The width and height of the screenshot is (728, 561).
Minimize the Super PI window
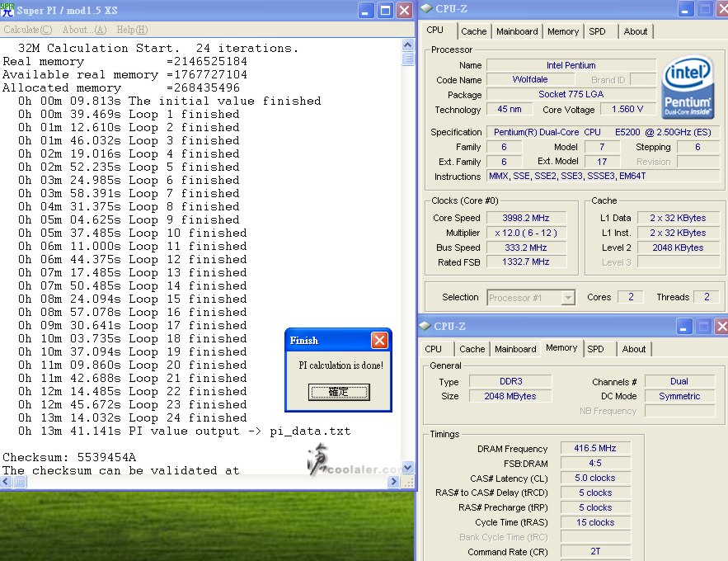point(366,10)
